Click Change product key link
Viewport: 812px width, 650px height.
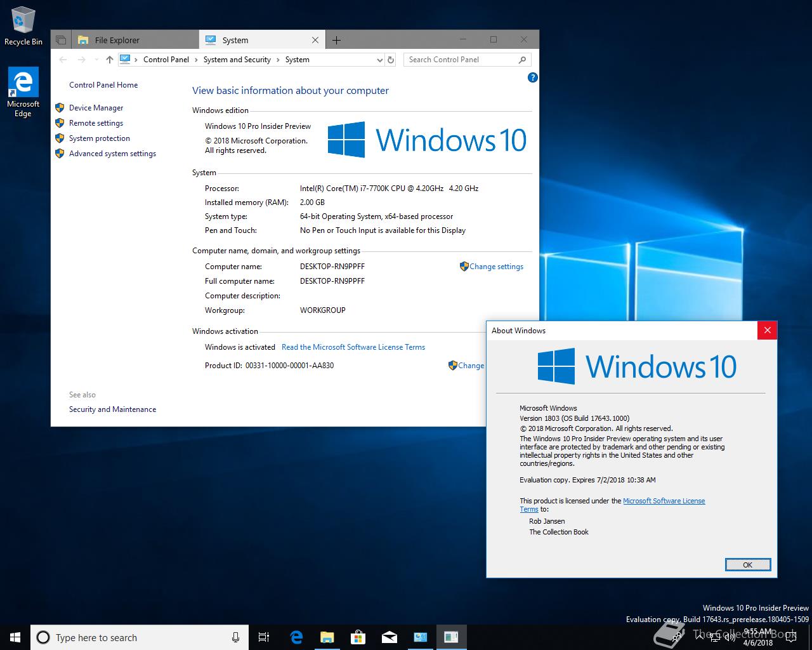coord(466,366)
